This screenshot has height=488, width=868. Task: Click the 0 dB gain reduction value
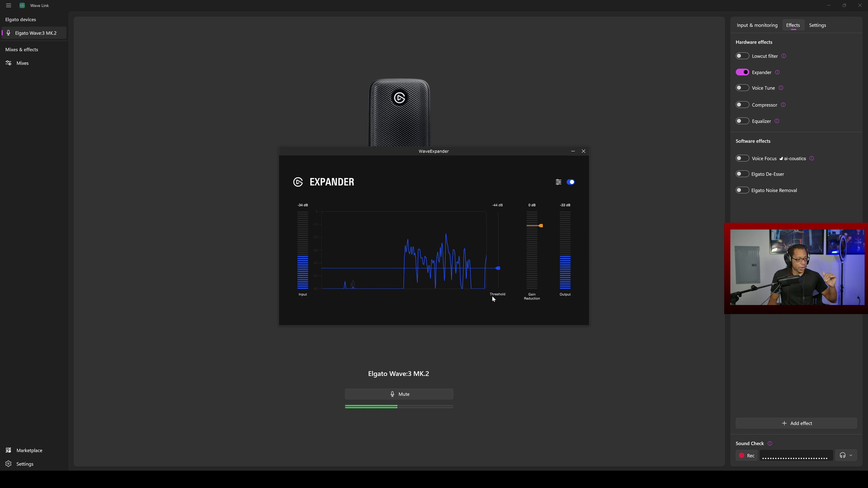pyautogui.click(x=532, y=205)
